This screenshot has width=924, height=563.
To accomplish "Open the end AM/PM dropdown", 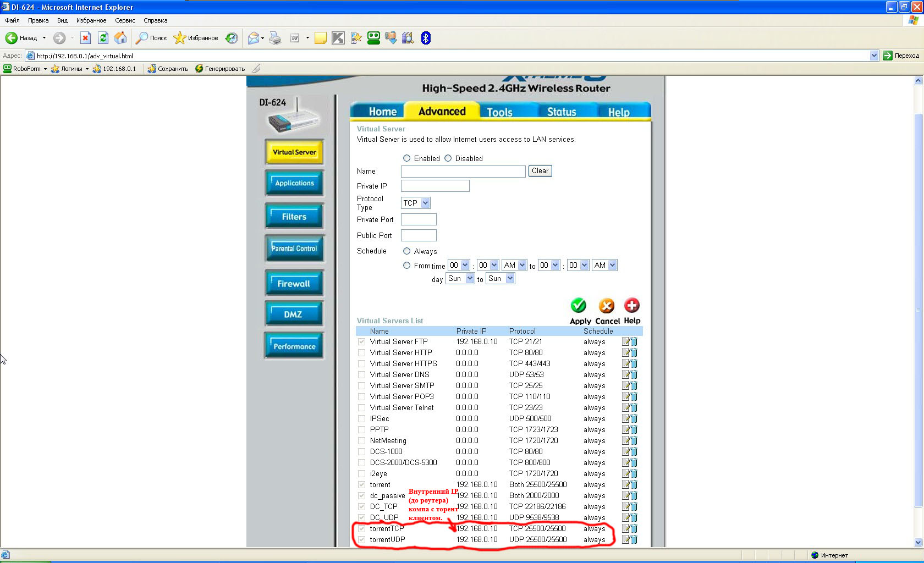I will coord(605,265).
